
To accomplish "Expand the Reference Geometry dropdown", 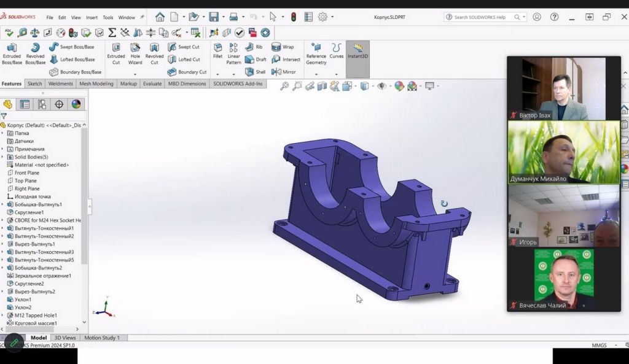I will click(316, 74).
